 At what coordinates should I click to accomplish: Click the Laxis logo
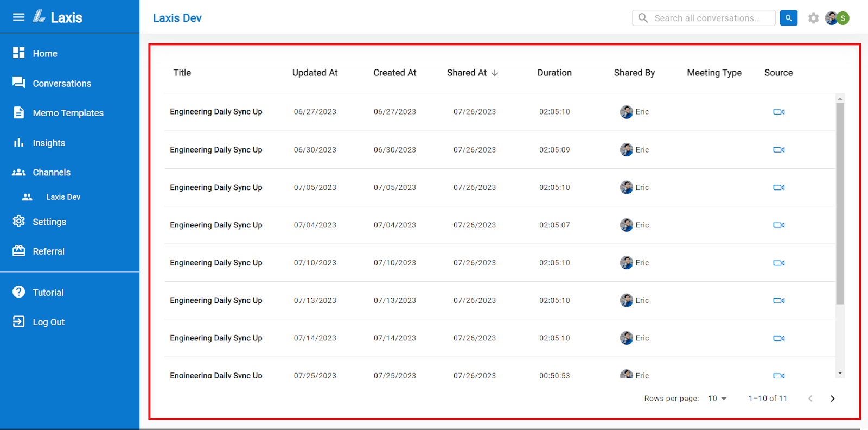(x=58, y=17)
